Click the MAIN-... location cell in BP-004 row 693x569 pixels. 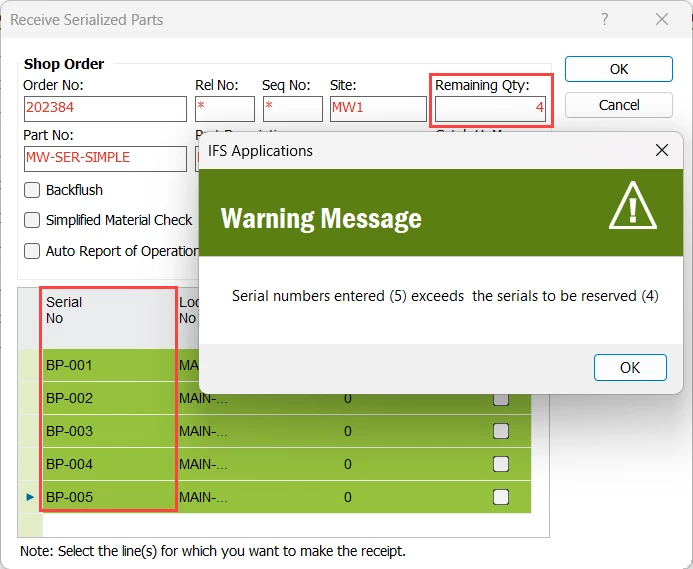coord(203,464)
